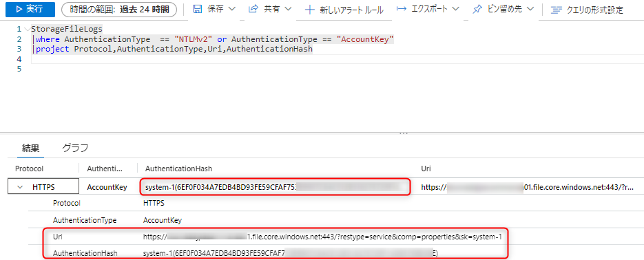This screenshot has height=260, width=644.
Task: Click the クエリの形式設定 format icon
Action: [x=556, y=10]
